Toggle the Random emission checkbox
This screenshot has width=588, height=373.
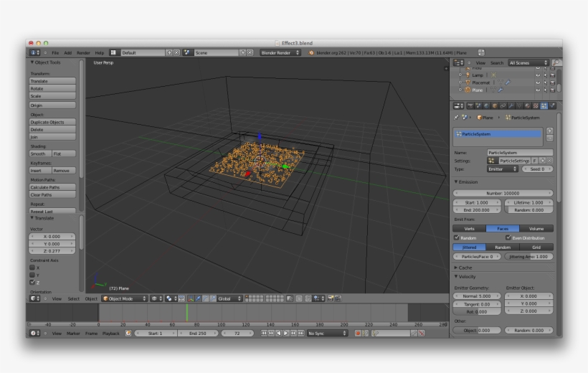pyautogui.click(x=456, y=237)
